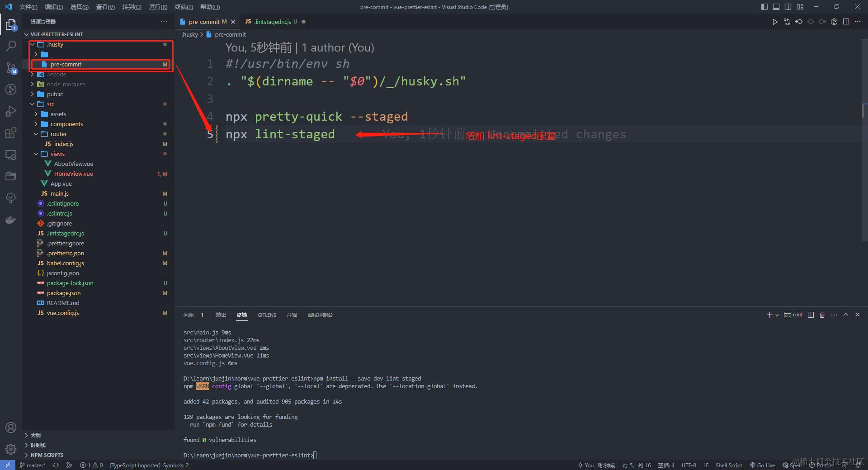Toggle primary side bar visibility
The height and width of the screenshot is (470, 868).
click(x=764, y=7)
